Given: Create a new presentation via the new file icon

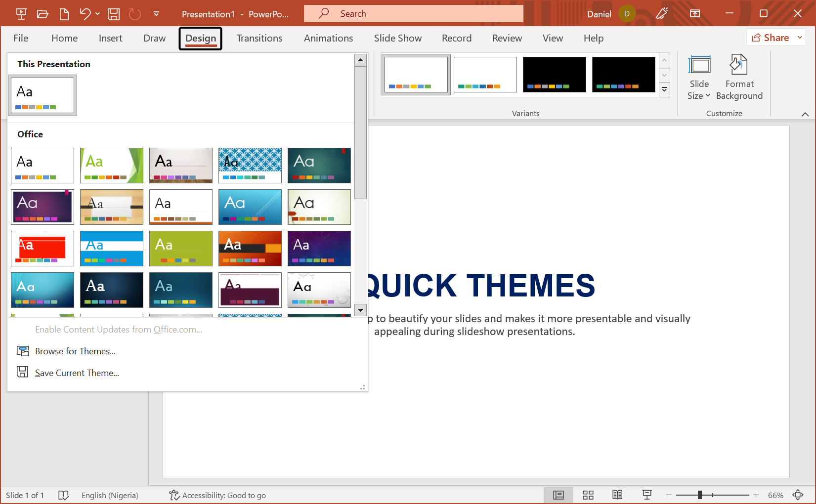Looking at the screenshot, I should tap(64, 13).
